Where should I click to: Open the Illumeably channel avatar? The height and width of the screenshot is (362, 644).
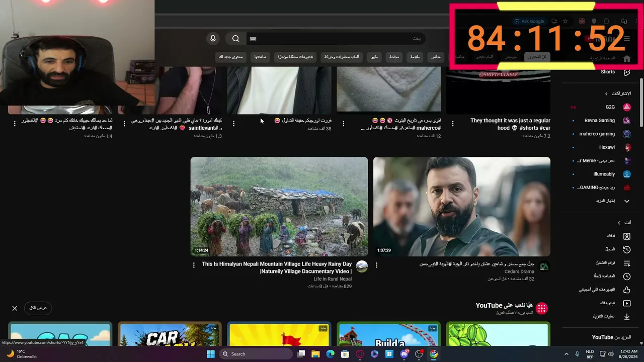(626, 174)
